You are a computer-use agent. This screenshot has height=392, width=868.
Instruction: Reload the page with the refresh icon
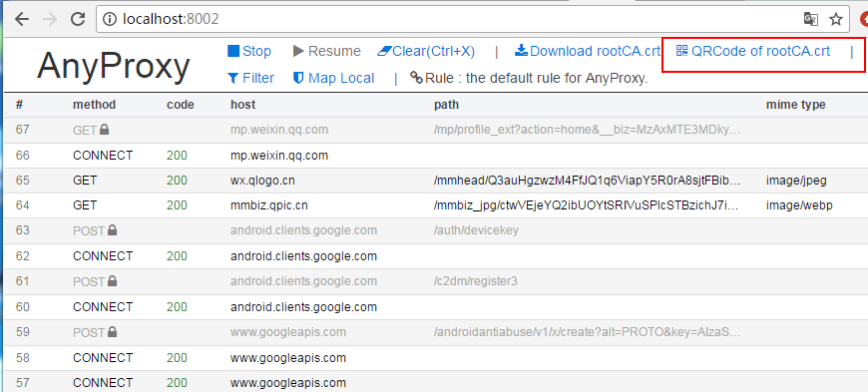[x=78, y=19]
